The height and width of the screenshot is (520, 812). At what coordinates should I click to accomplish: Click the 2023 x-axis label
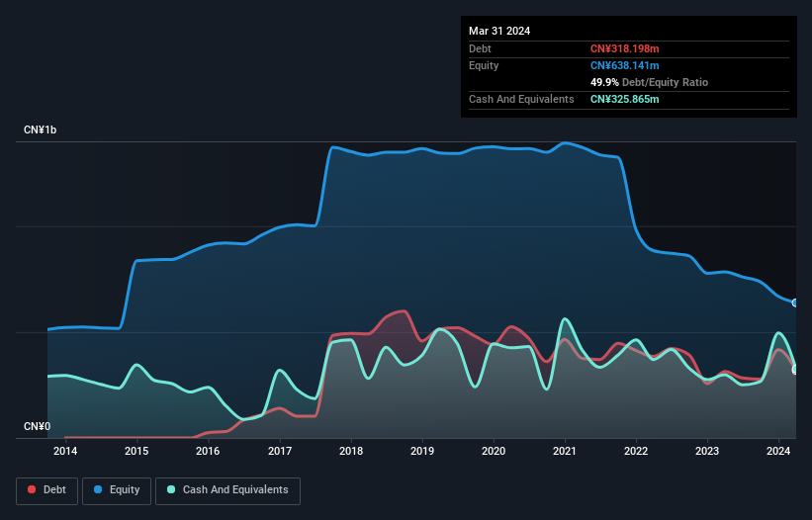point(707,451)
